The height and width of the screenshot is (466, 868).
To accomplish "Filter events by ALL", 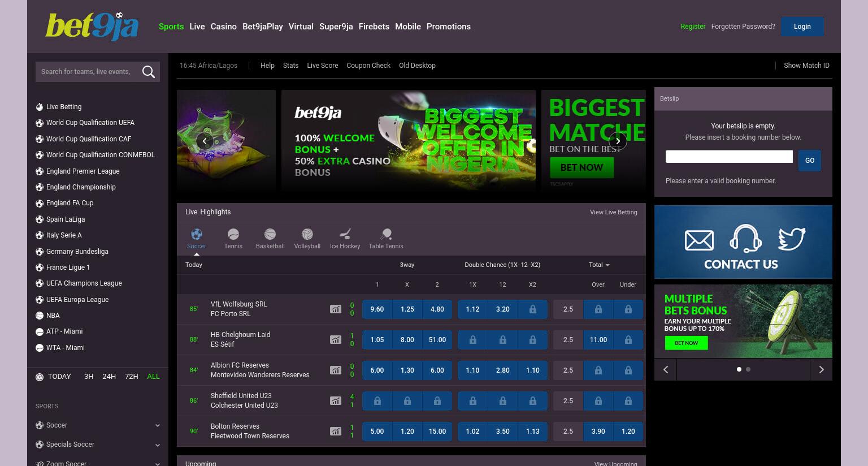I will (153, 377).
